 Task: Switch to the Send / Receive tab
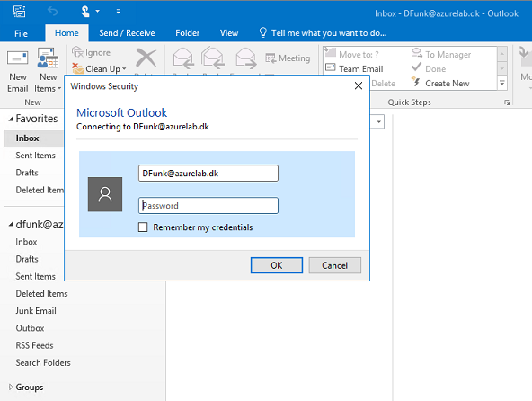tap(127, 33)
